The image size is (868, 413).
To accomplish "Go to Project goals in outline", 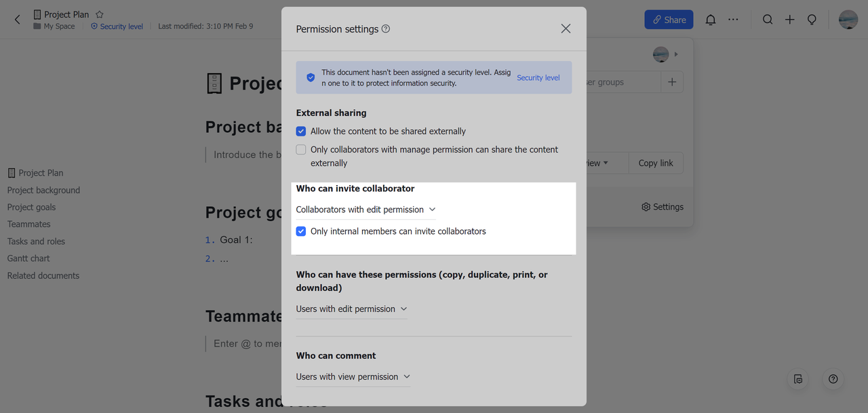I will [x=31, y=207].
